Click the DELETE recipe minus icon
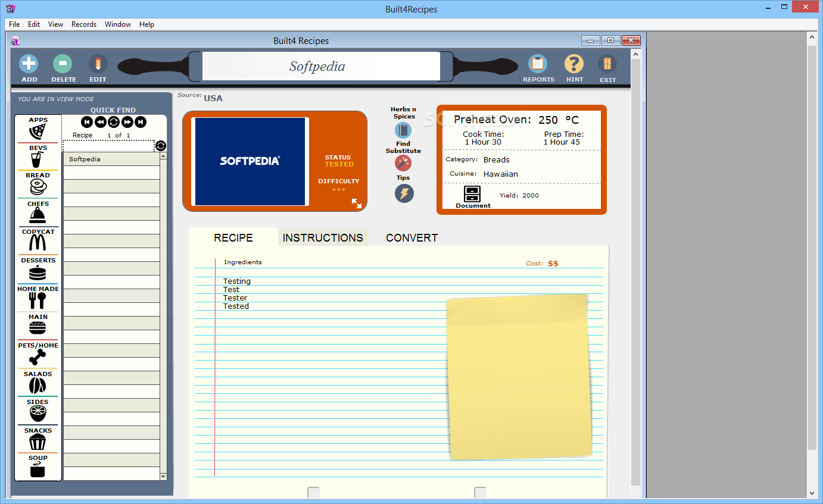Image resolution: width=823 pixels, height=504 pixels. coord(63,64)
